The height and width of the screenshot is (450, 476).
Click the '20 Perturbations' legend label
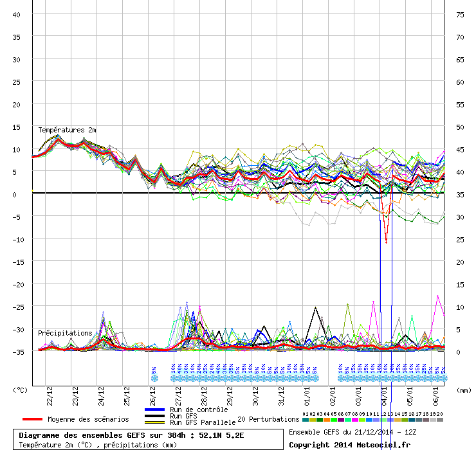point(268,419)
